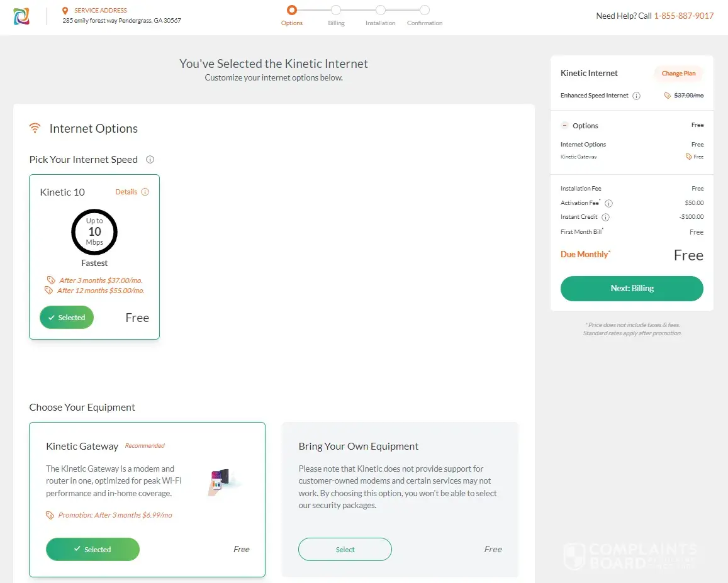Image resolution: width=728 pixels, height=583 pixels.
Task: Collapse the Options section in summary
Action: (x=564, y=126)
